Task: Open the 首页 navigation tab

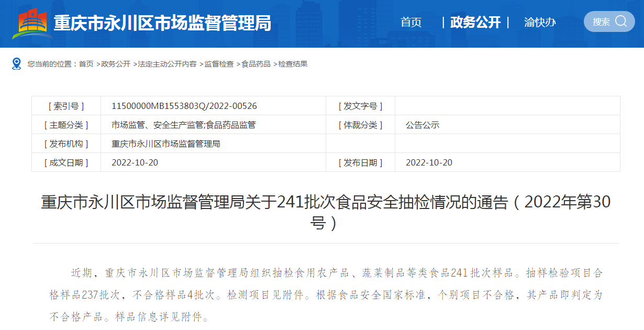Action: [x=411, y=22]
